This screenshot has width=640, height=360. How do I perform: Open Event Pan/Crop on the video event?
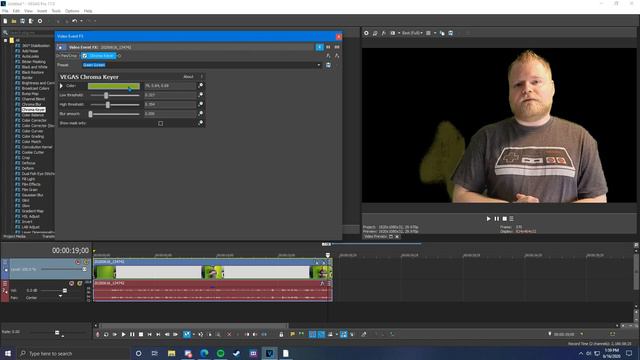click(316, 262)
